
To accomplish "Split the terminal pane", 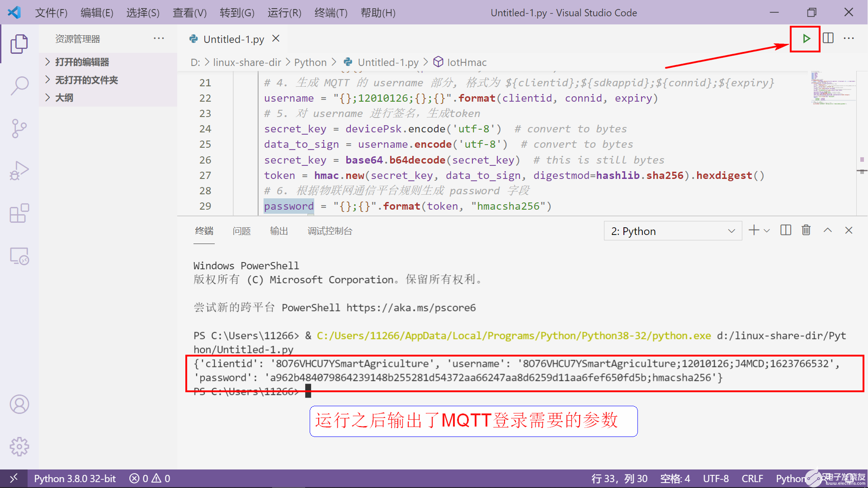I will 786,230.
